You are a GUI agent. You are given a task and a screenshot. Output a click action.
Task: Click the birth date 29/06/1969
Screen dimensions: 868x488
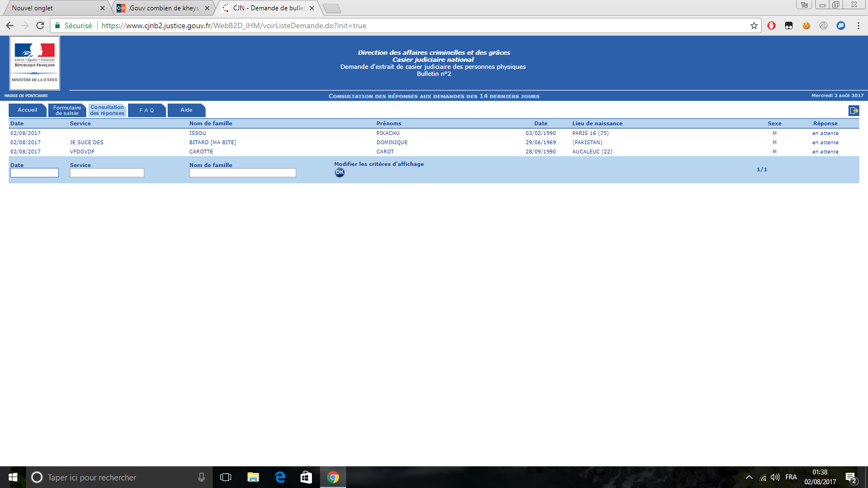(x=541, y=143)
